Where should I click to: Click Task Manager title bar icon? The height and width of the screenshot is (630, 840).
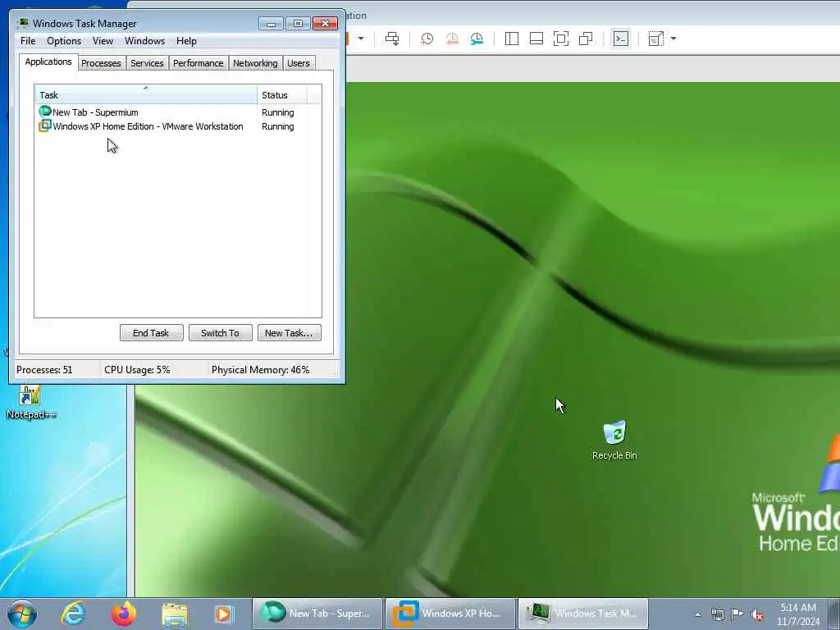(23, 23)
